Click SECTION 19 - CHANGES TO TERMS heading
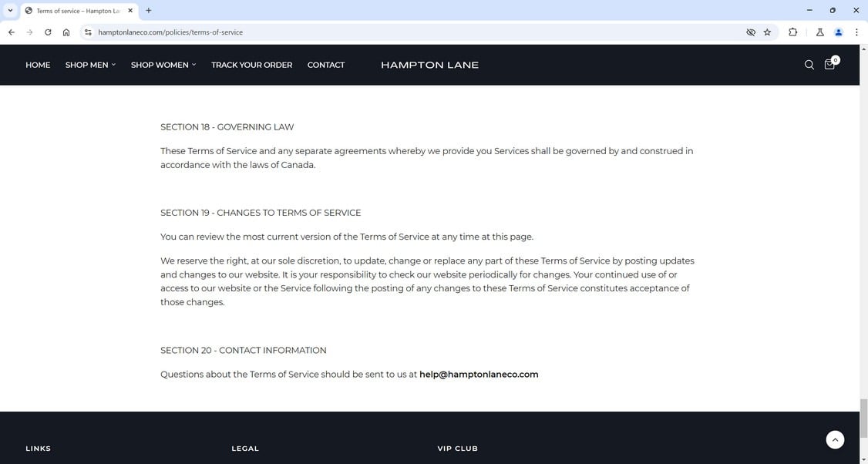Viewport: 868px width, 464px height. pyautogui.click(x=261, y=213)
